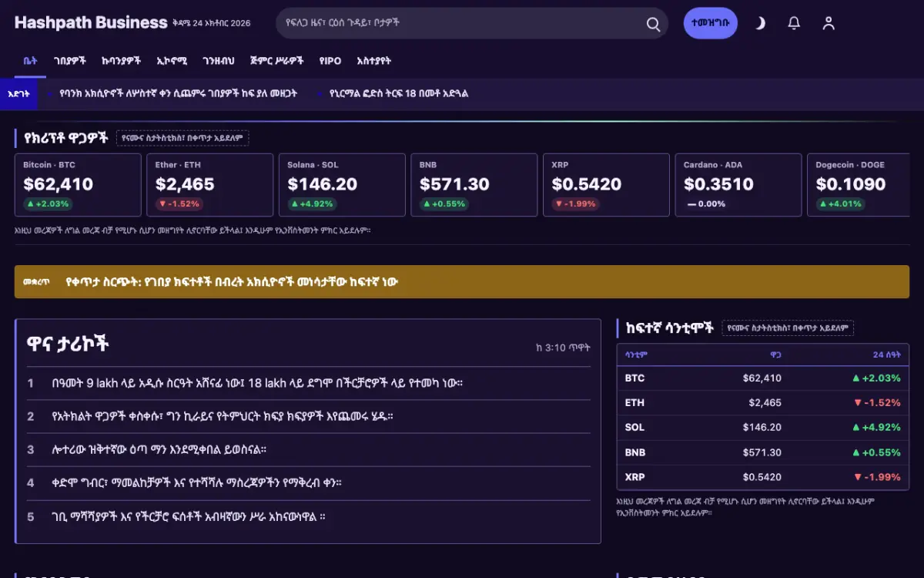This screenshot has height=578, width=924.
Task: Open the ገንዘብህ navigation tab
Action: (219, 61)
